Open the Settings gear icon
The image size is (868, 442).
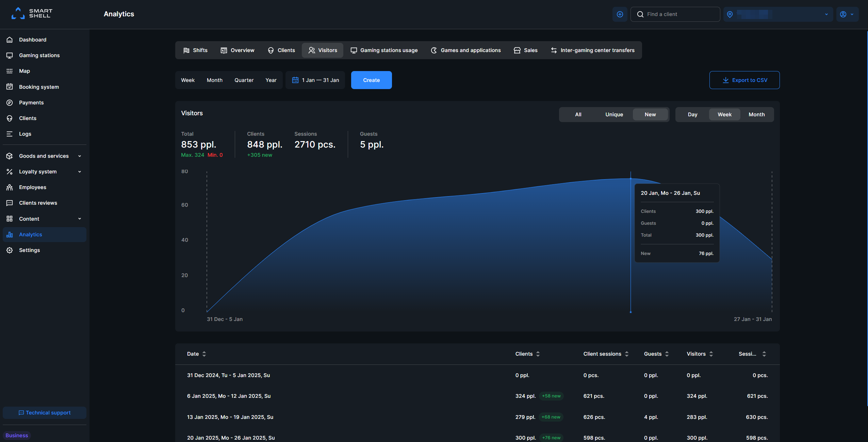10,250
